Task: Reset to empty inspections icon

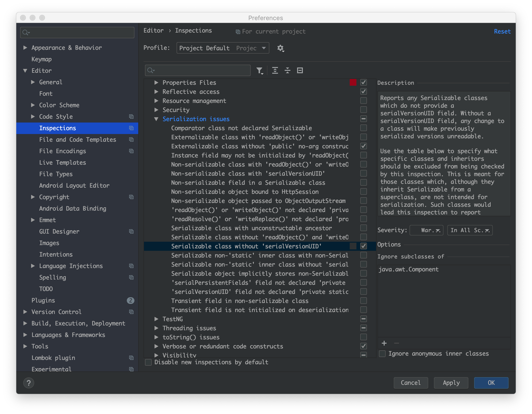Action: tap(300, 71)
